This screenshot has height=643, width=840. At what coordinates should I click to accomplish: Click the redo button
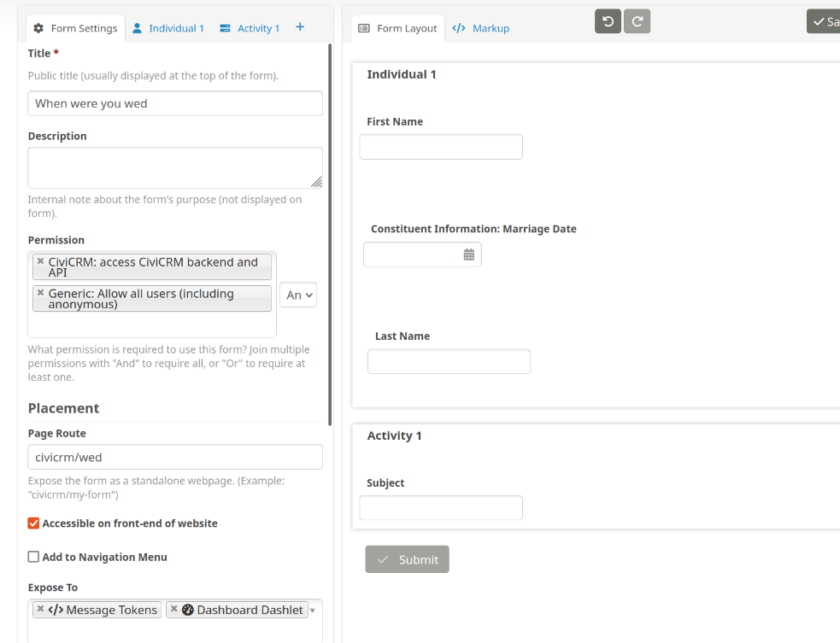tap(637, 21)
